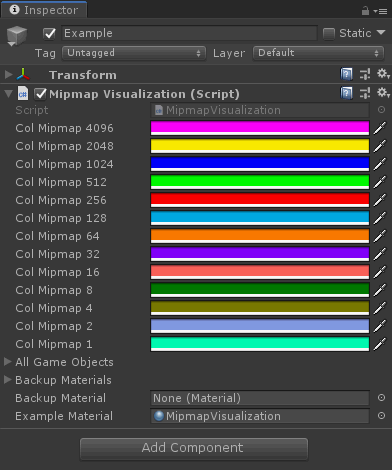Open Mipmap Visualization script gear settings menu

tap(383, 93)
